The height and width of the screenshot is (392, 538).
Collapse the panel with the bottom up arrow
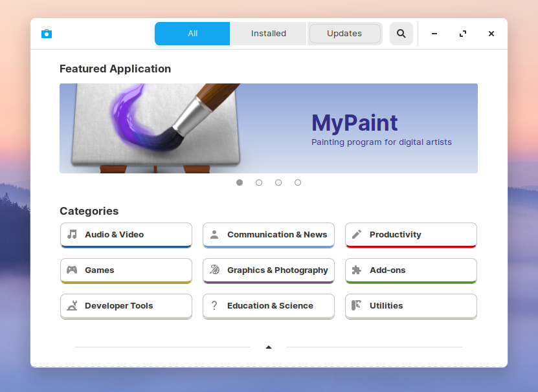269,347
